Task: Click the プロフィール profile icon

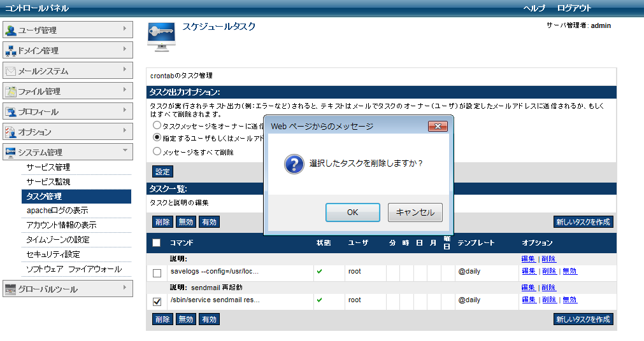Action: (x=11, y=112)
